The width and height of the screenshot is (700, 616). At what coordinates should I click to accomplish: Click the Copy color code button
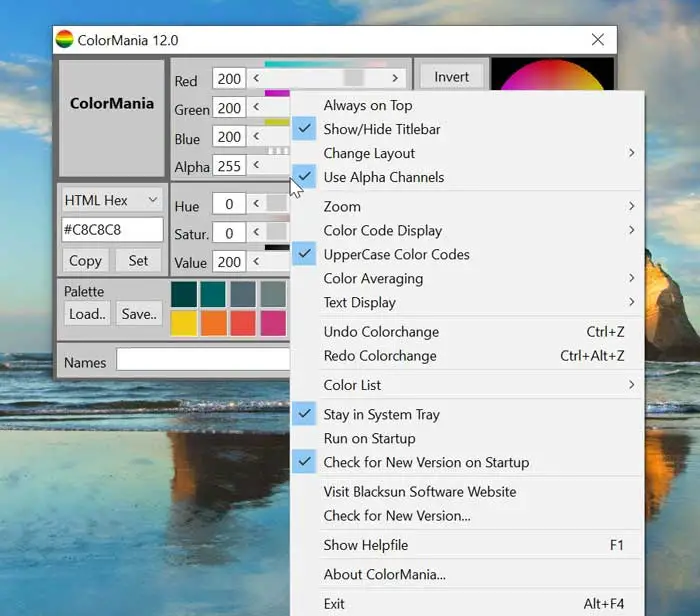(85, 260)
